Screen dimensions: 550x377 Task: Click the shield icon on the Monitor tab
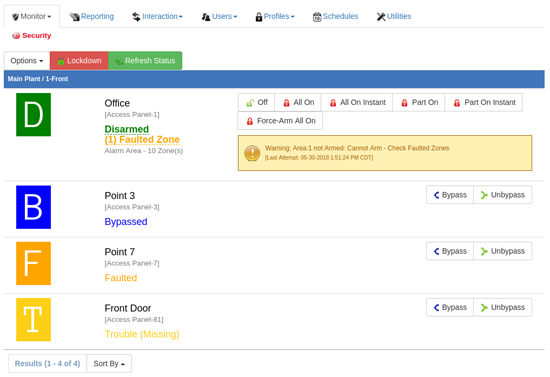[15, 17]
